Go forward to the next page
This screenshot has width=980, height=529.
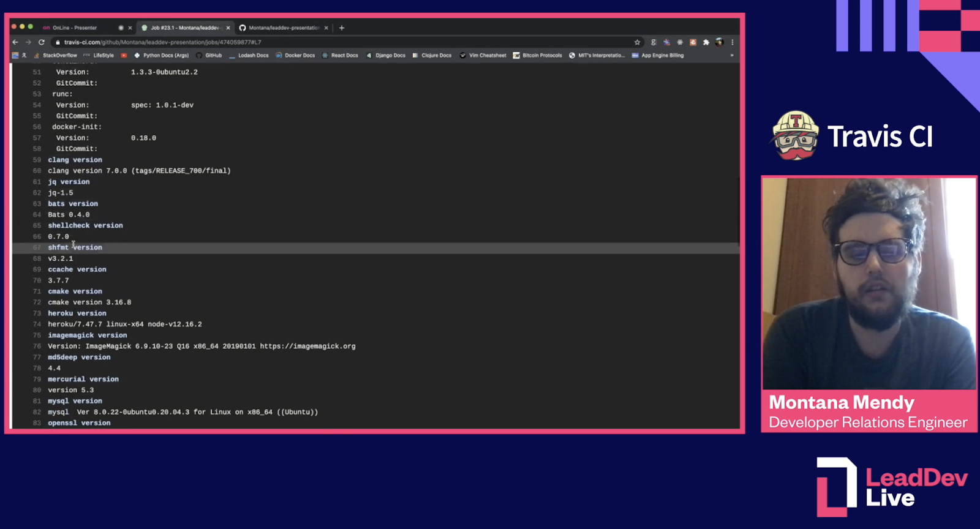coord(28,42)
